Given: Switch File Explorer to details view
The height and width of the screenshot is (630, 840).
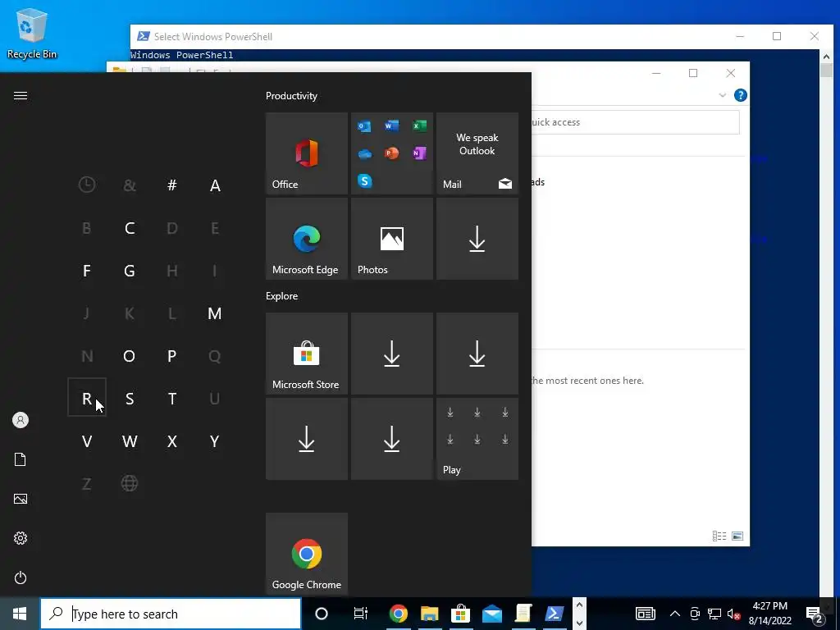Looking at the screenshot, I should pyautogui.click(x=719, y=536).
